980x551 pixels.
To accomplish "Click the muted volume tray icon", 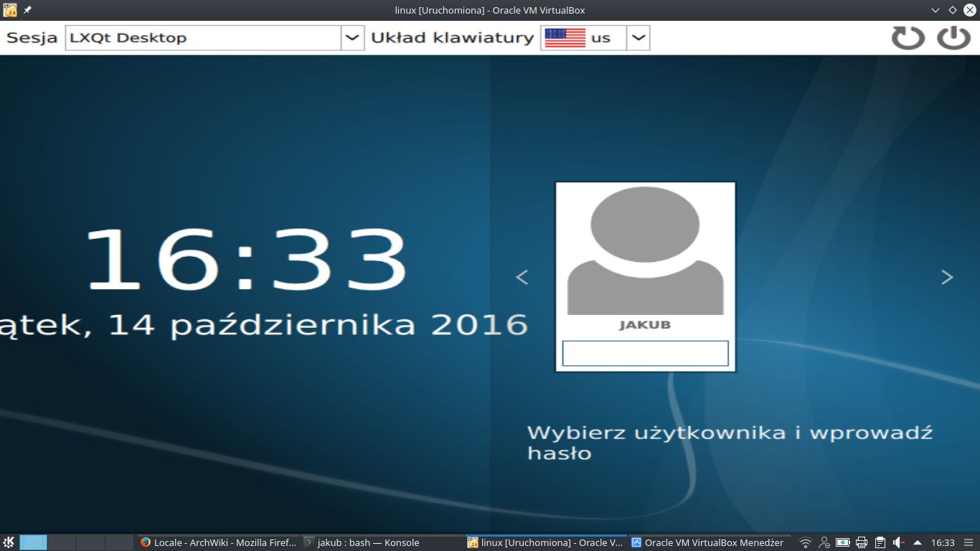I will [899, 542].
